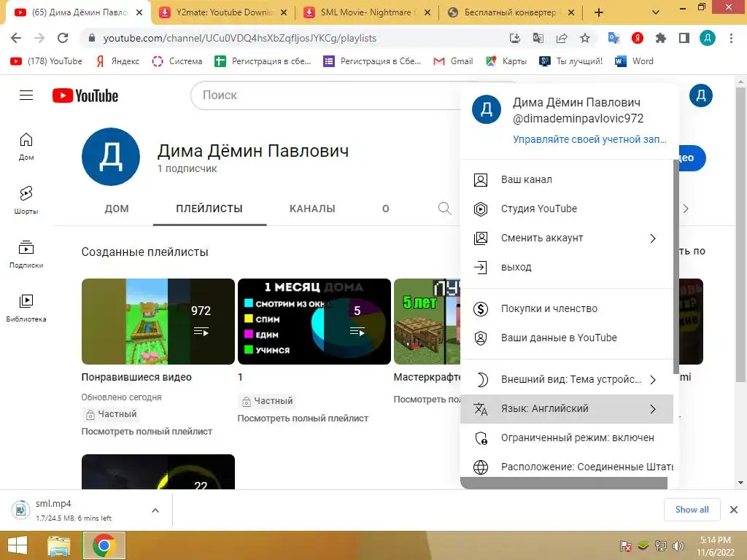Open the YouTube hamburger guide menu

coord(26,96)
